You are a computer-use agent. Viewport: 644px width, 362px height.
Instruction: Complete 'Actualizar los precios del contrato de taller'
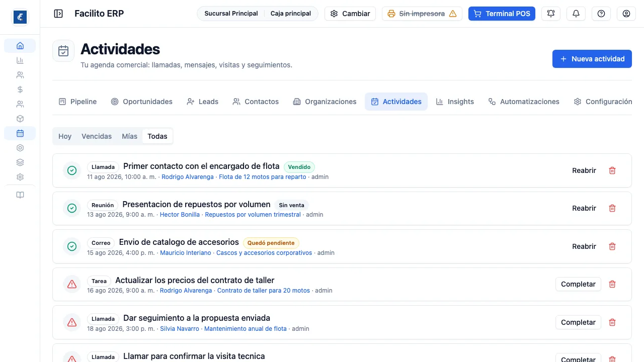[x=578, y=284]
